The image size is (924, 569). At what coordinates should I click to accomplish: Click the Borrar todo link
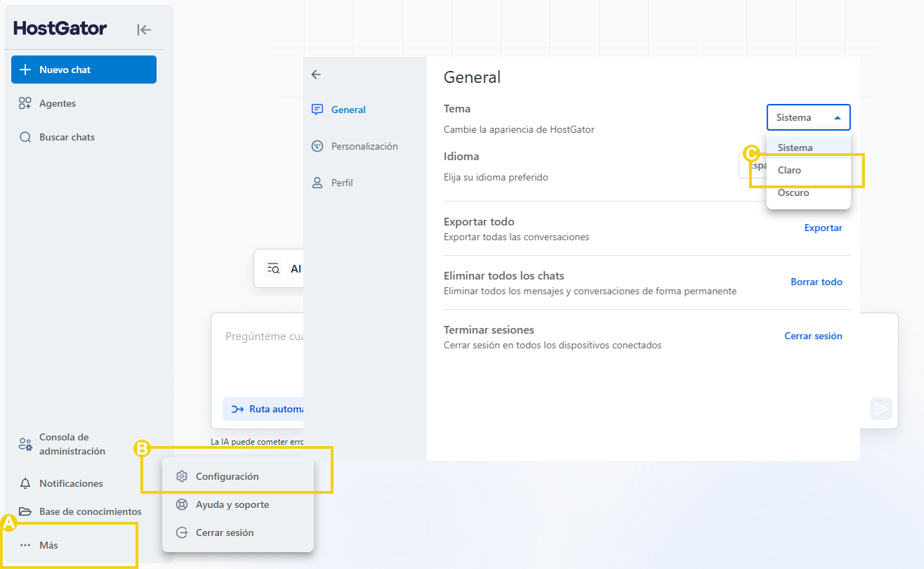click(817, 282)
